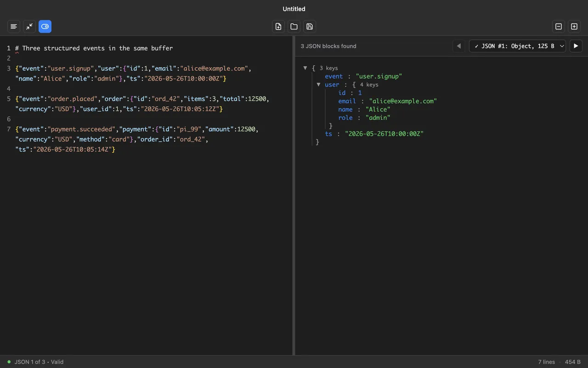Click the "3 JSON blocks found" label
The image size is (588, 368).
click(x=328, y=46)
